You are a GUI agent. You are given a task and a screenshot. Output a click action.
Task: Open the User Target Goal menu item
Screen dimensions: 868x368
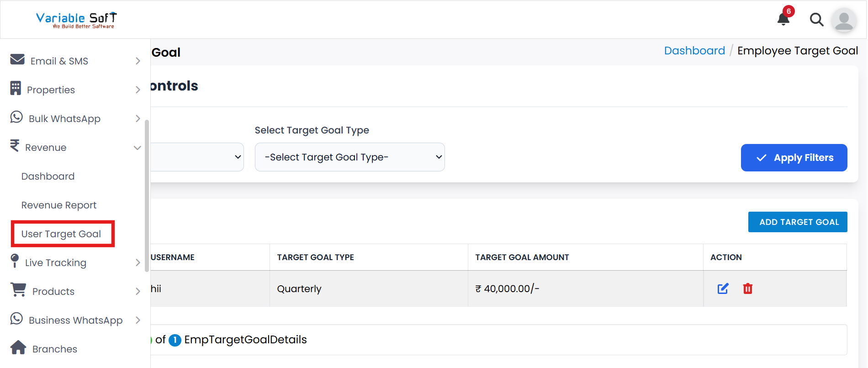coord(61,234)
